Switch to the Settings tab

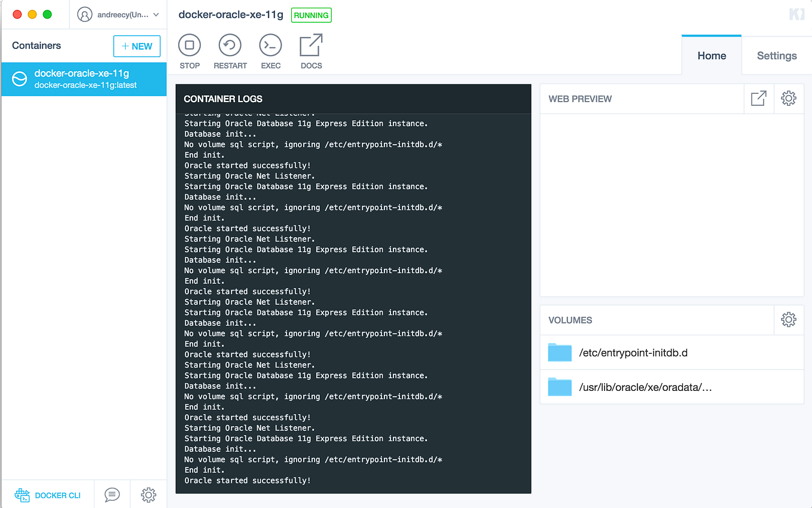tap(776, 55)
